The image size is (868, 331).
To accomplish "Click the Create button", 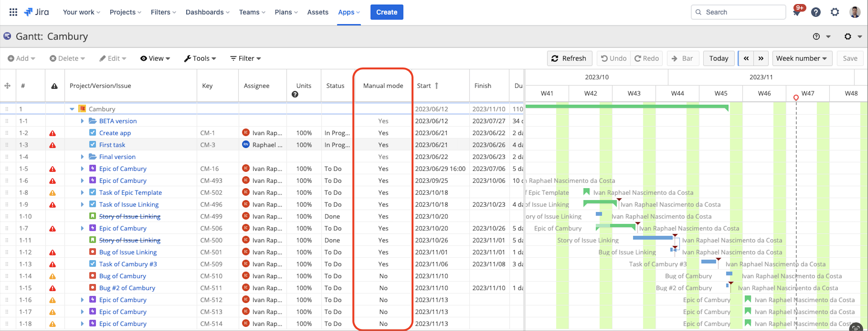I will click(386, 12).
